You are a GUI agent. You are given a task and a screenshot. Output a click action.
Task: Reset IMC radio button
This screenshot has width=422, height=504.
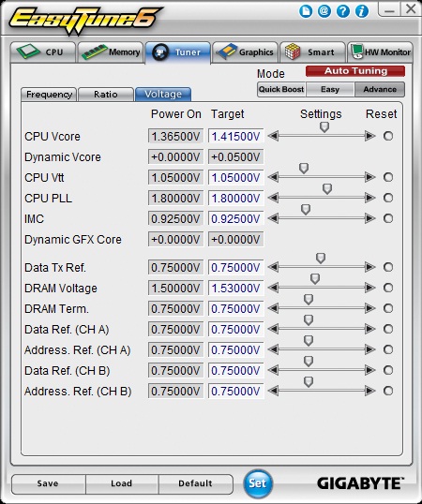[388, 218]
